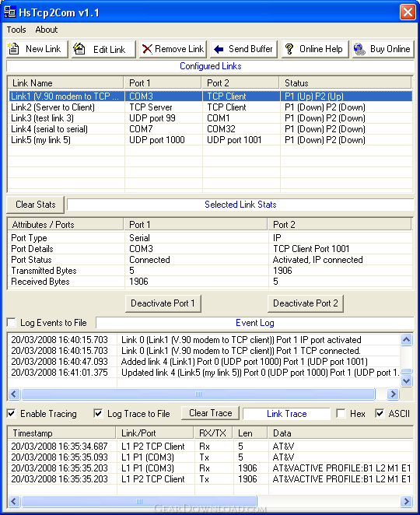
Task: Click Event Log scroll down arrow
Action: coord(407,381)
